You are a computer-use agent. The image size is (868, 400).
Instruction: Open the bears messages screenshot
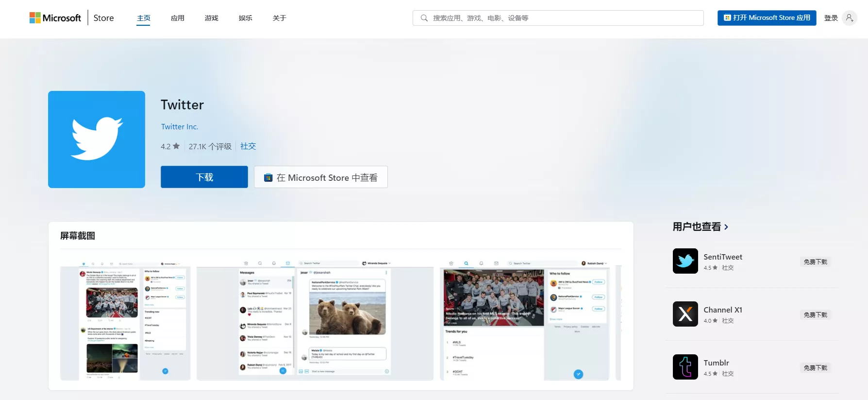click(315, 320)
